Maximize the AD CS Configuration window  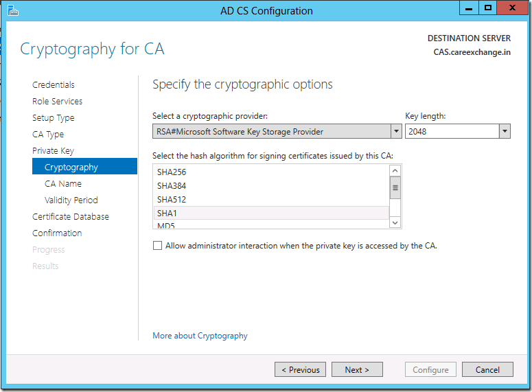coord(488,8)
